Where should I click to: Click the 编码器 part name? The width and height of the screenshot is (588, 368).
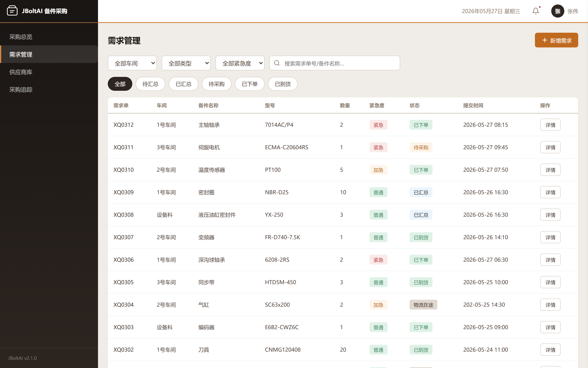(x=206, y=327)
